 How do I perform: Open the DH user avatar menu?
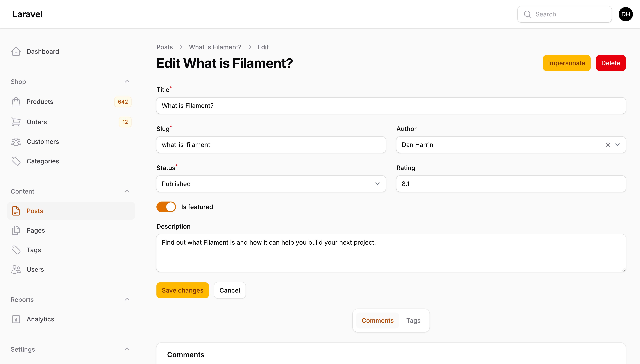[625, 14]
